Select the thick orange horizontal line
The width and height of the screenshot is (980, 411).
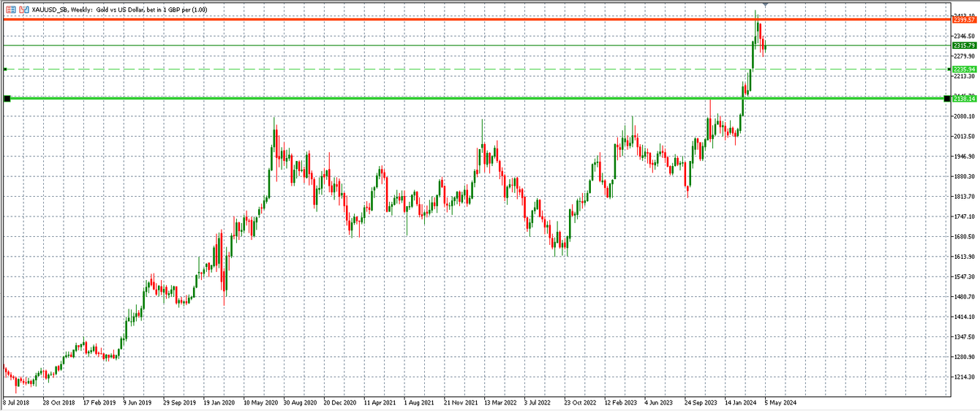point(475,20)
